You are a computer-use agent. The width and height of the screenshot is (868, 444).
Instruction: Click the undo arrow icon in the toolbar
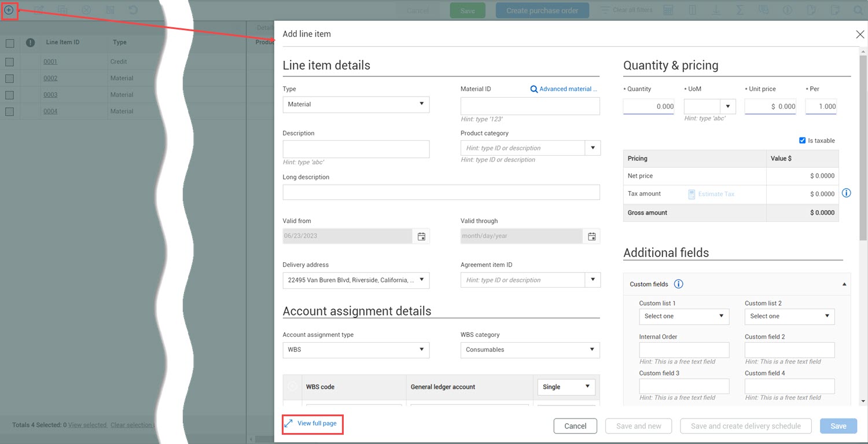pyautogui.click(x=133, y=10)
